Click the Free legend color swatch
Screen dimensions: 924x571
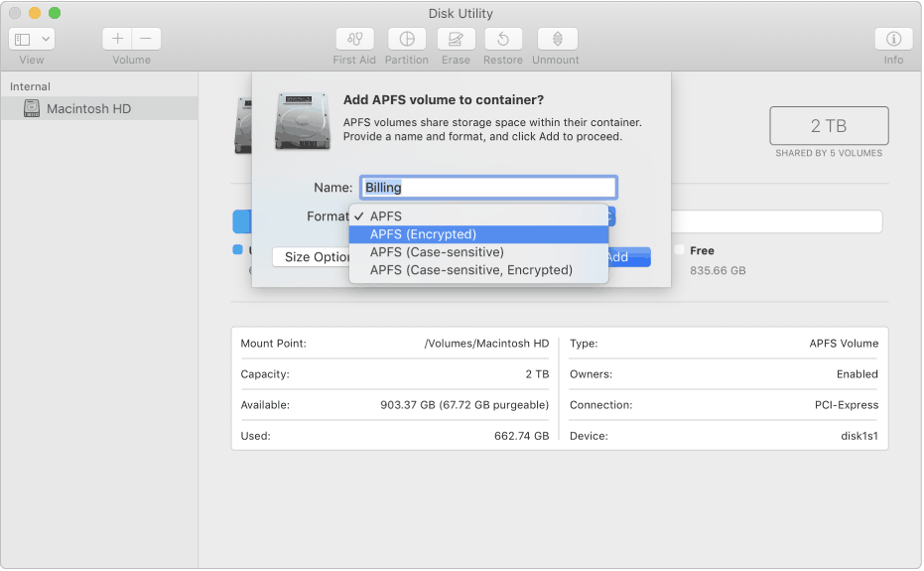680,250
